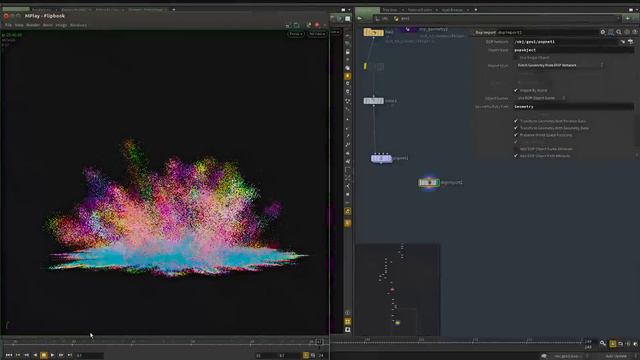Select the dopimport1 node in network
Image resolution: width=640 pixels, height=360 pixels.
pyautogui.click(x=429, y=182)
